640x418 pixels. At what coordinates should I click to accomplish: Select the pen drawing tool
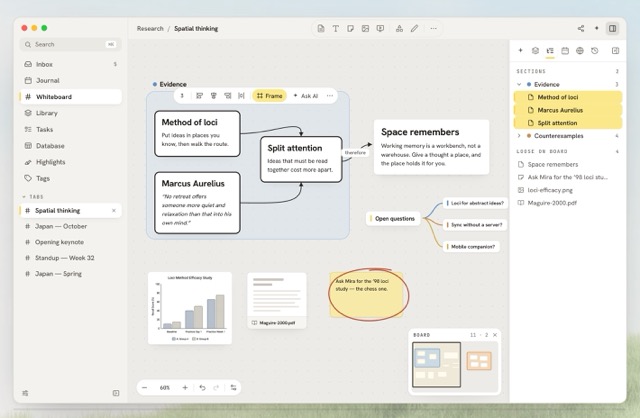[414, 29]
